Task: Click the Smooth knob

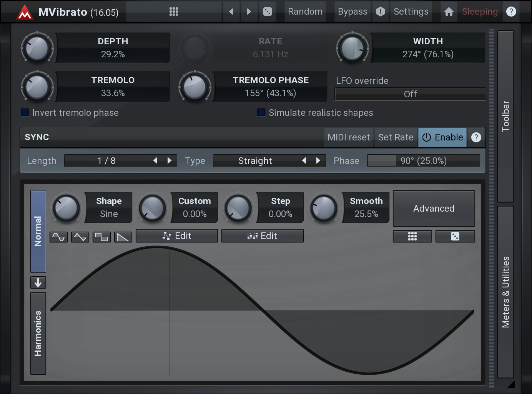Action: pyautogui.click(x=324, y=208)
